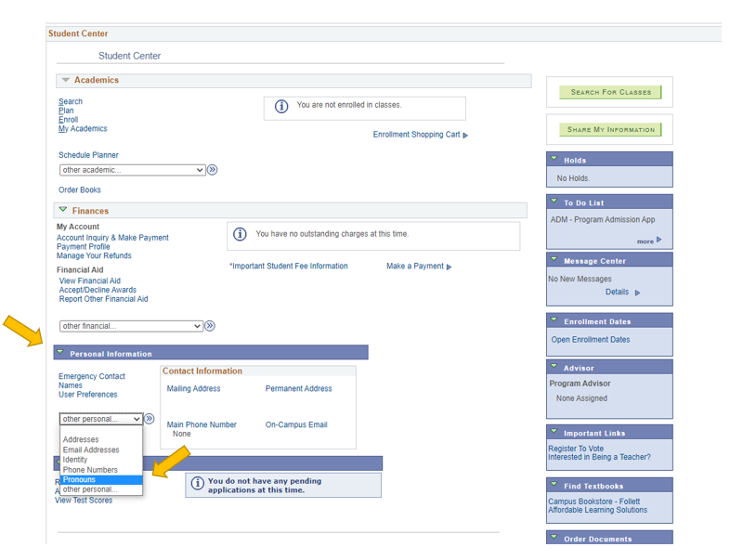Open the Register To Vote link
This screenshot has height=560, width=730.
tap(576, 449)
